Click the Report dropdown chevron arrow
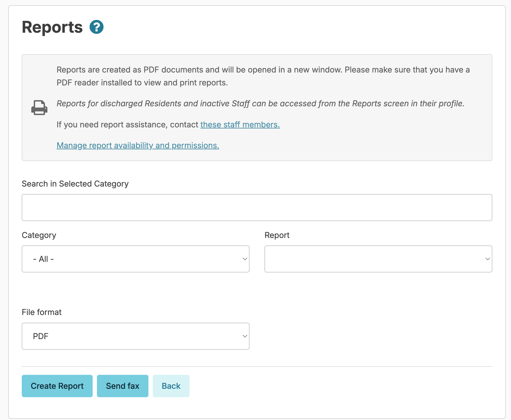511x420 pixels. pos(488,259)
